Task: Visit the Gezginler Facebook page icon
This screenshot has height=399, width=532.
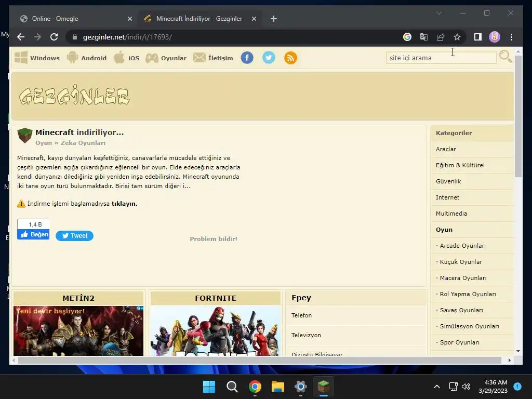Action: pos(247,58)
